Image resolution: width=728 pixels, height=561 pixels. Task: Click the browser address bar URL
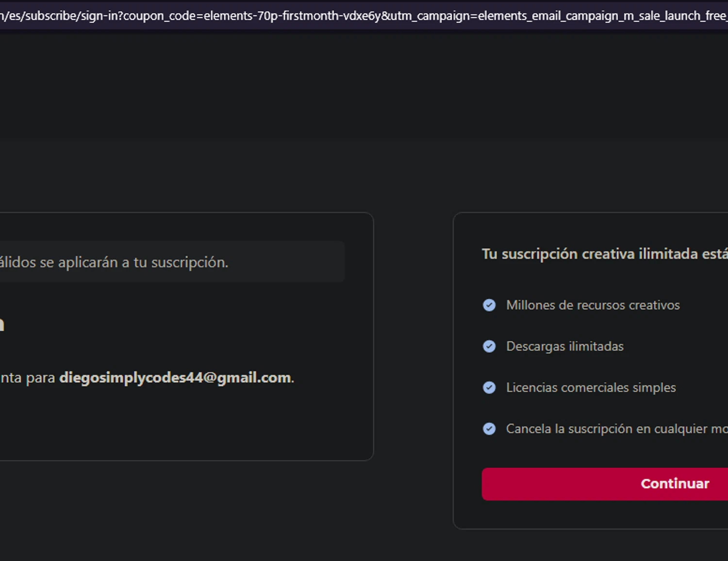coord(364,16)
